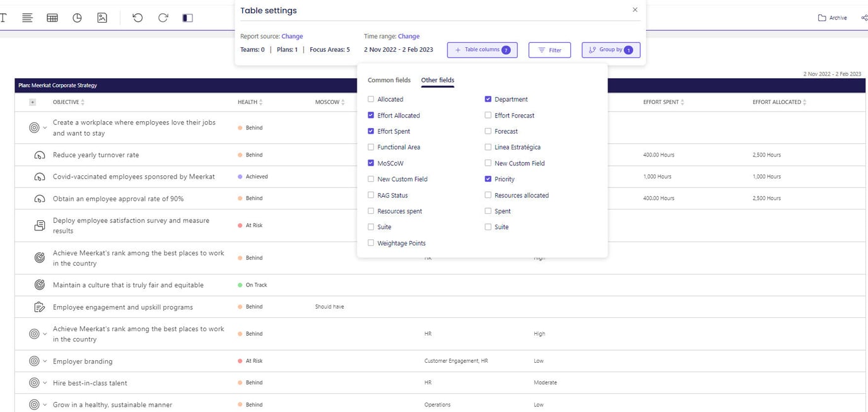Image resolution: width=868 pixels, height=412 pixels.
Task: Insert an image using the picture icon
Action: [102, 18]
